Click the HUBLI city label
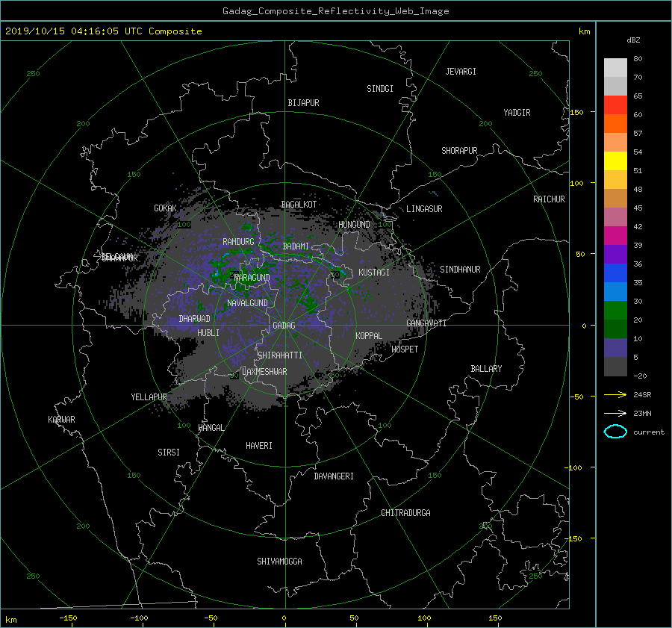The image size is (672, 628). tap(208, 332)
